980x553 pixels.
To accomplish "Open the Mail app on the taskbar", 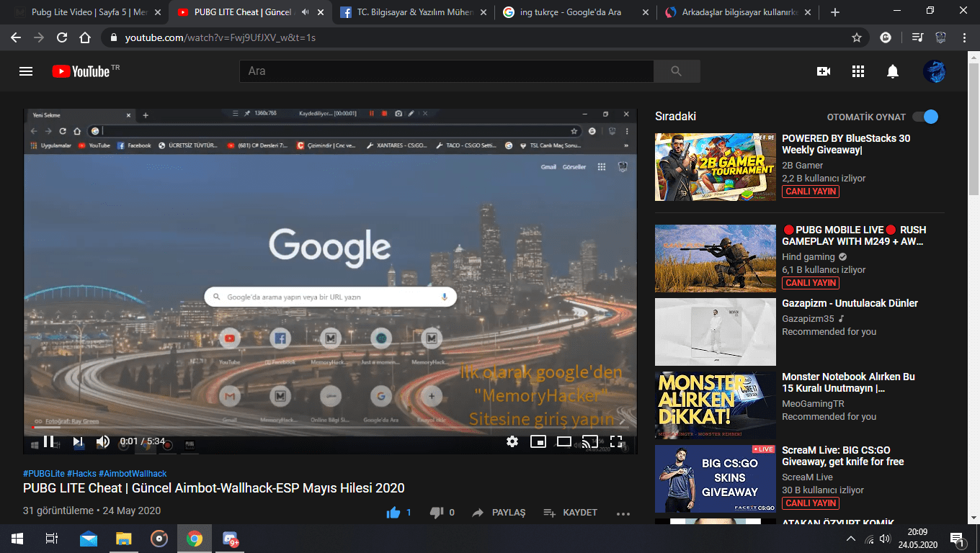I will (x=89, y=539).
